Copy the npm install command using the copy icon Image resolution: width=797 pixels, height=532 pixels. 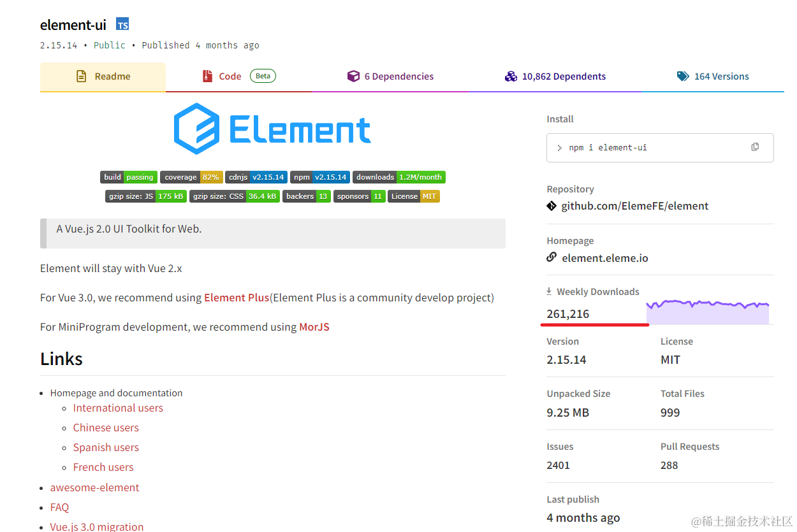click(x=755, y=147)
